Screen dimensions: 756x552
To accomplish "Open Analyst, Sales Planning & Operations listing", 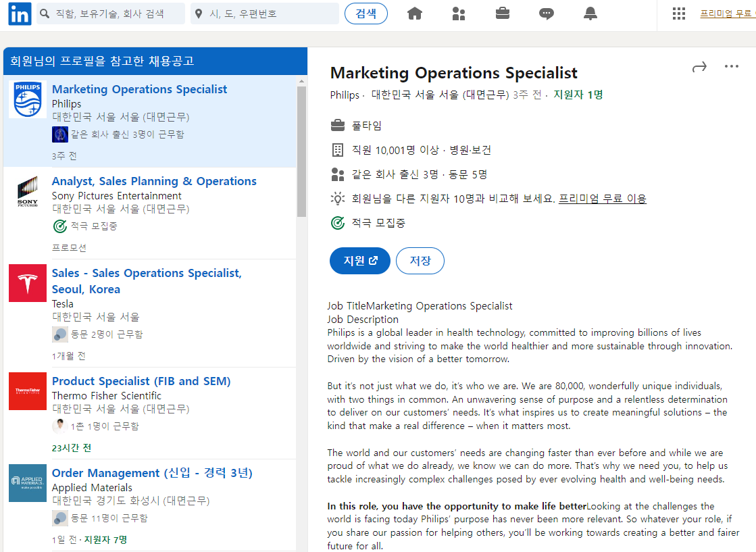I will tap(154, 181).
